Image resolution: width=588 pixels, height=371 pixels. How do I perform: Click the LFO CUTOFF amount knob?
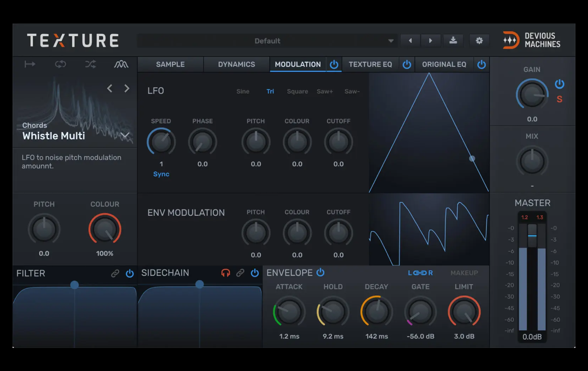coord(339,142)
